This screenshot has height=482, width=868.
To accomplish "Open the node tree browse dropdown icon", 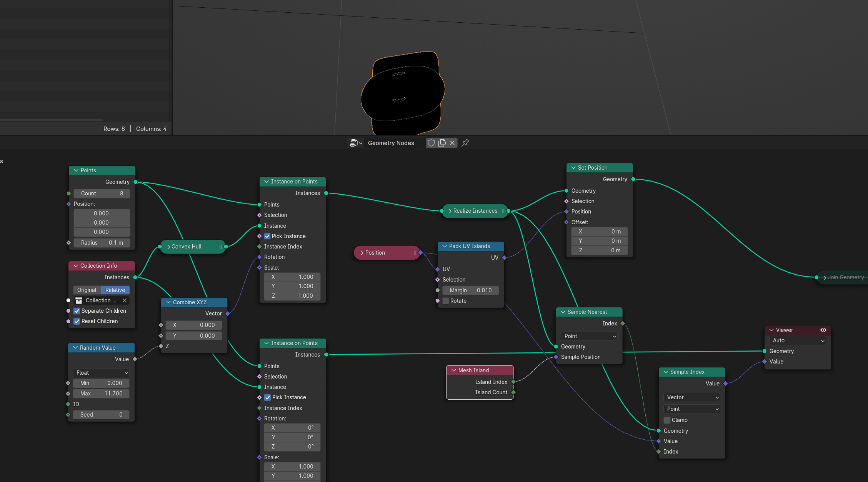I will tap(356, 143).
